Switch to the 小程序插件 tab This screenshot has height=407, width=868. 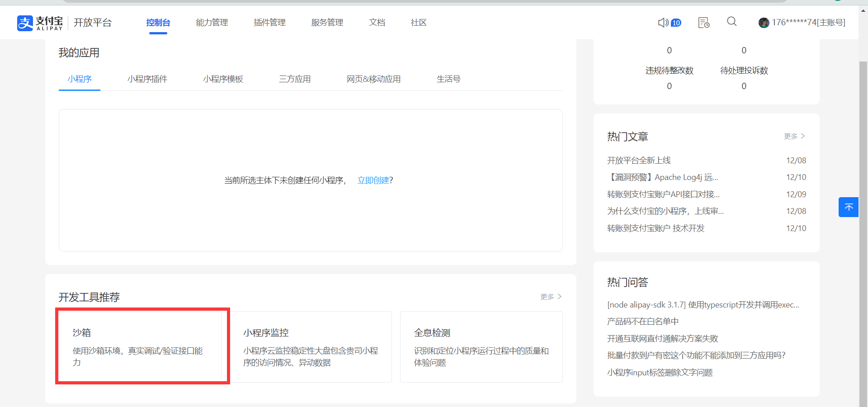[x=147, y=79]
